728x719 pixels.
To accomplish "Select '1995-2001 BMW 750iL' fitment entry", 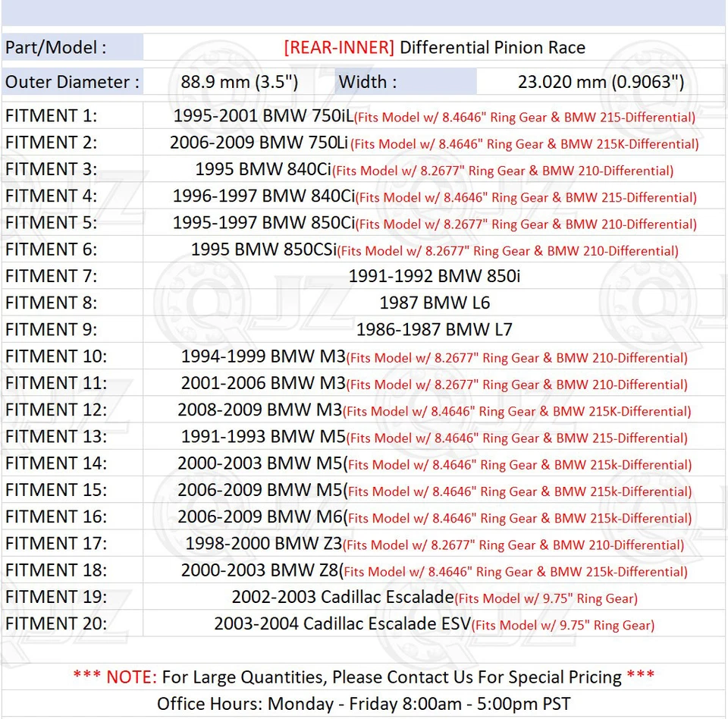I will pyautogui.click(x=263, y=115).
